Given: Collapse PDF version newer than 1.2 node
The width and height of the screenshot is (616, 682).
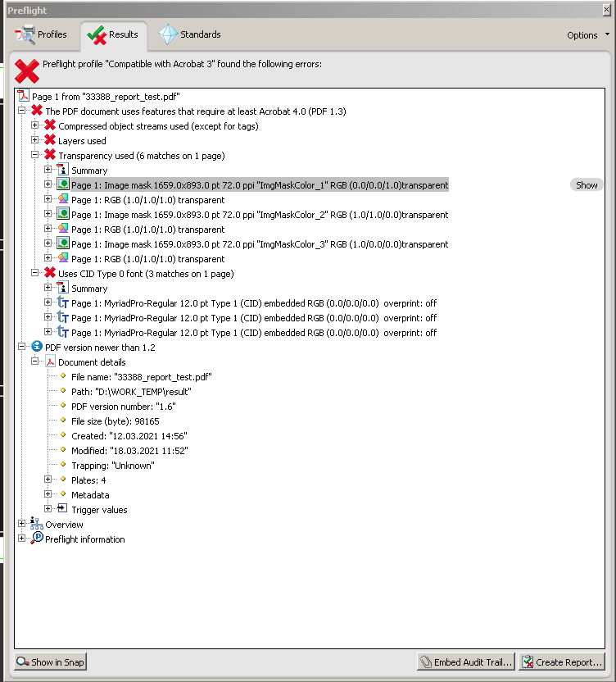Looking at the screenshot, I should pos(21,347).
